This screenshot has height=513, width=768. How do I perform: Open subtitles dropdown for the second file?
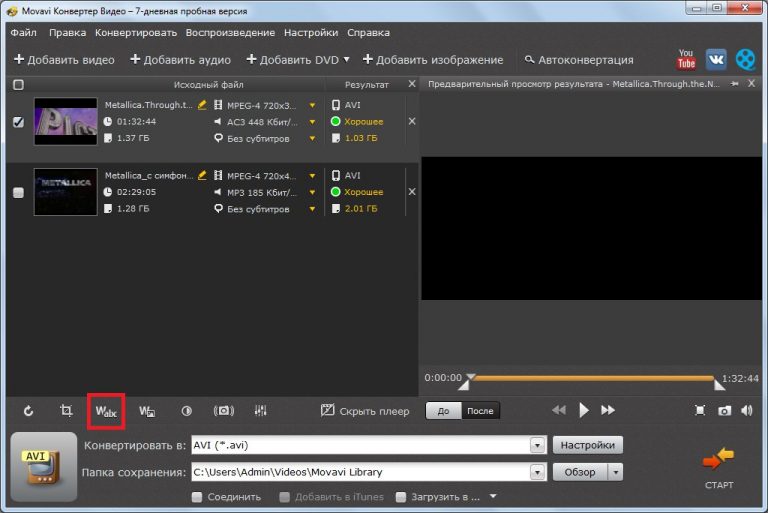click(312, 209)
